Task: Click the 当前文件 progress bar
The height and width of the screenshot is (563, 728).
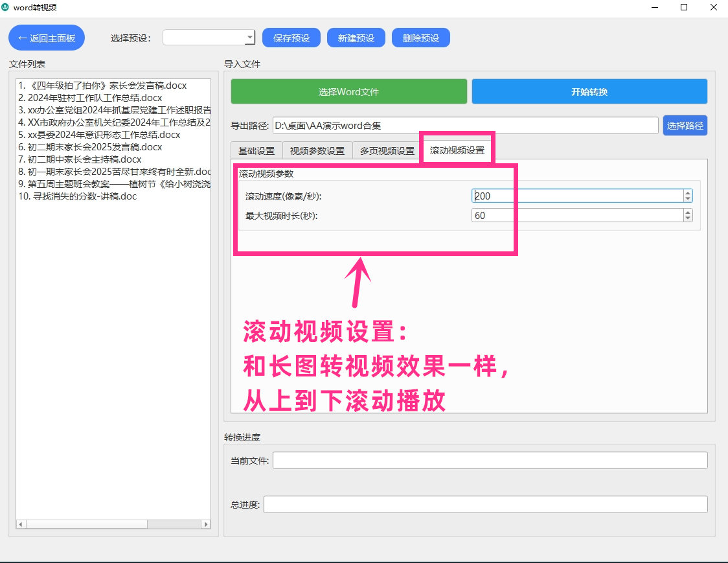Action: (x=490, y=461)
